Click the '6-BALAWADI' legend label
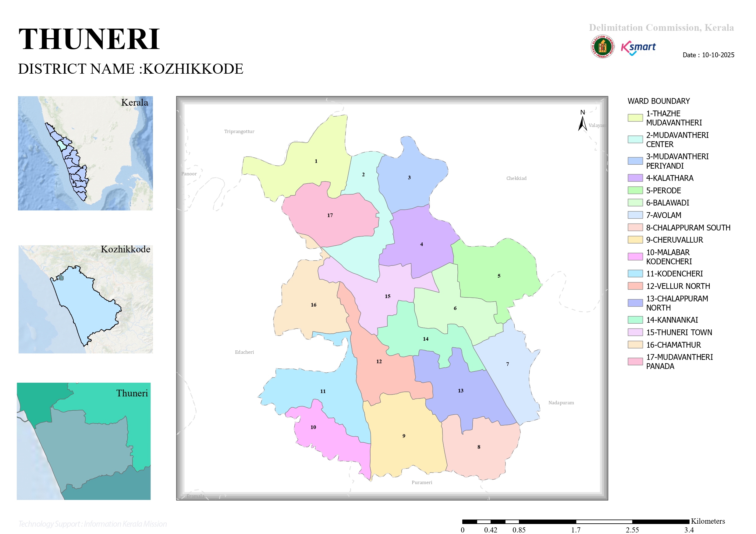The height and width of the screenshot is (534, 756). tap(667, 203)
